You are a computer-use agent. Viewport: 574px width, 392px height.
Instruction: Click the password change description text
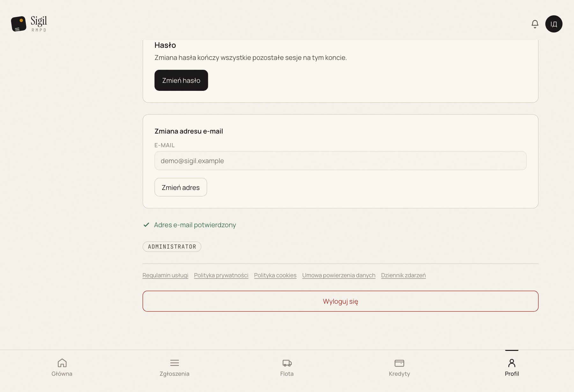tap(251, 57)
